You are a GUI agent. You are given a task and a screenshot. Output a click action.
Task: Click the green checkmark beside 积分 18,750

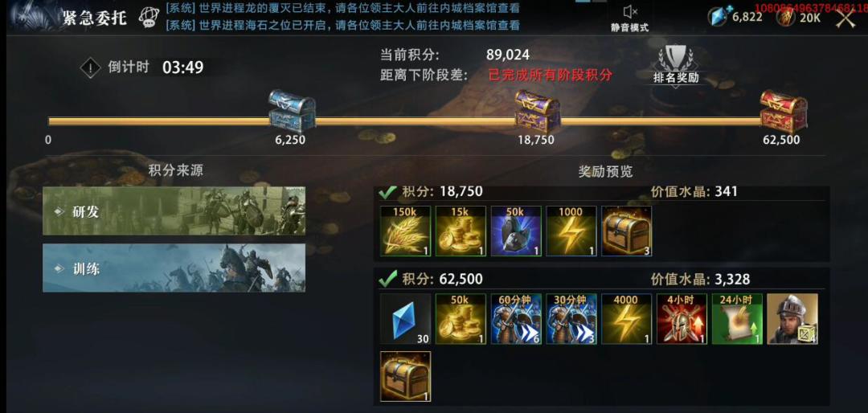coord(388,192)
